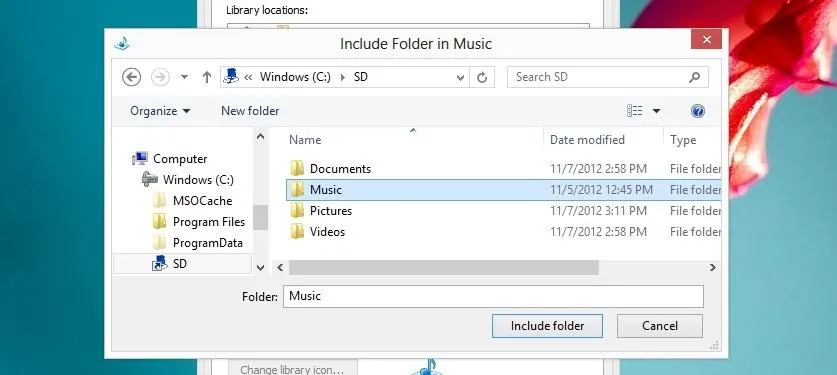This screenshot has height=375, width=837.
Task: Go back with the Back arrow button
Action: click(131, 77)
